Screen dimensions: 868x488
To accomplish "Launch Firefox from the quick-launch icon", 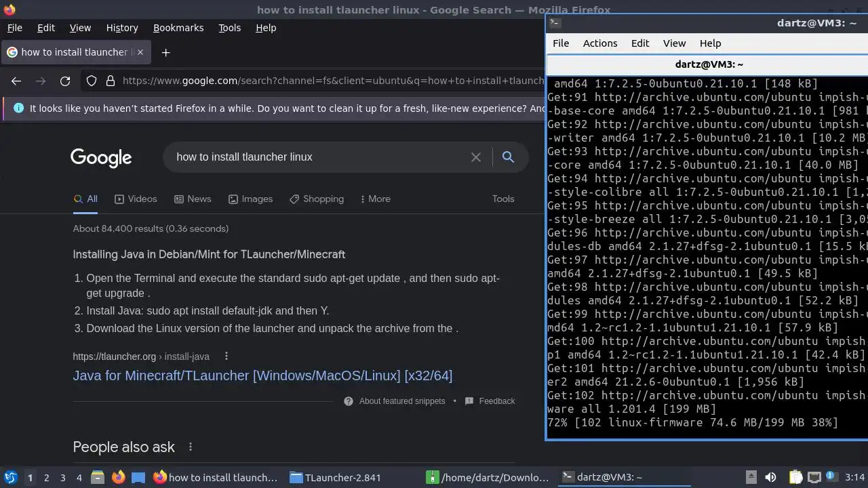I will [118, 477].
